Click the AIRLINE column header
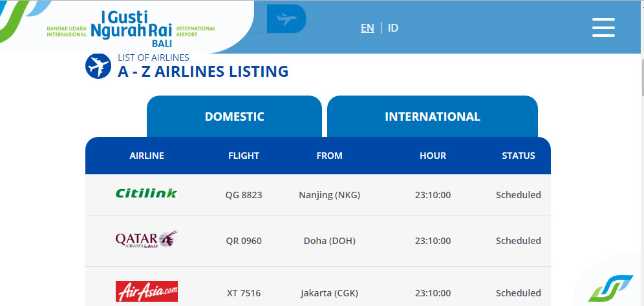The height and width of the screenshot is (306, 644). pyautogui.click(x=147, y=156)
